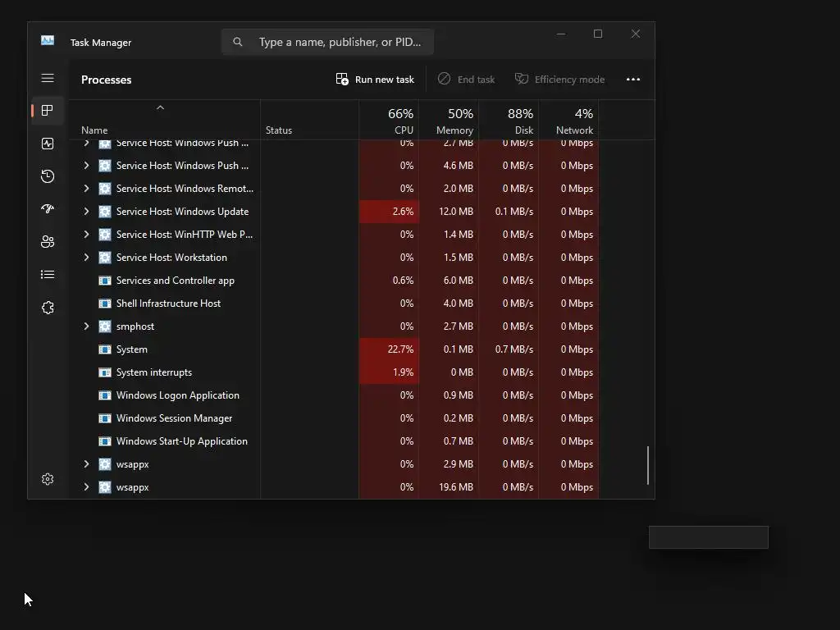Open Task Manager settings gear
This screenshot has width=840, height=630.
pyautogui.click(x=48, y=479)
